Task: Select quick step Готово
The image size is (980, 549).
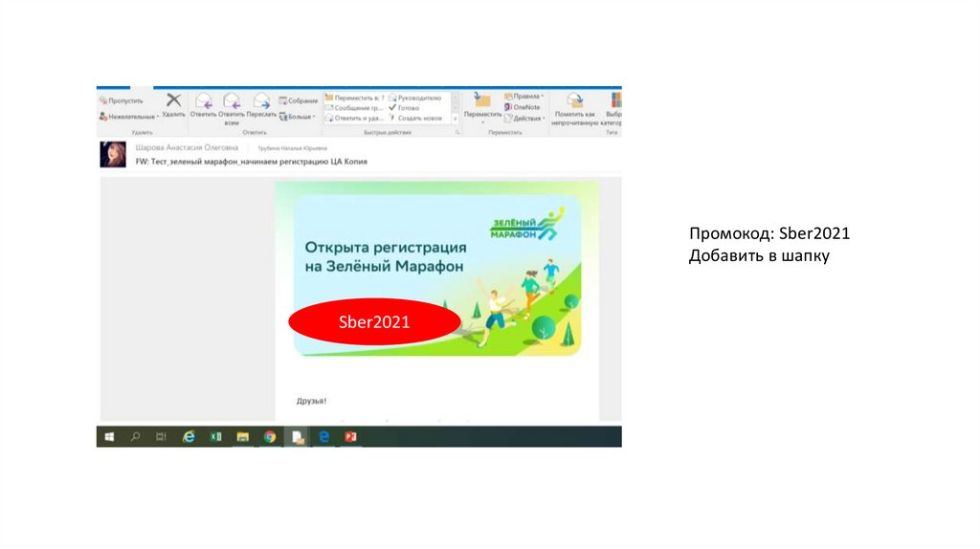Action: tap(405, 107)
